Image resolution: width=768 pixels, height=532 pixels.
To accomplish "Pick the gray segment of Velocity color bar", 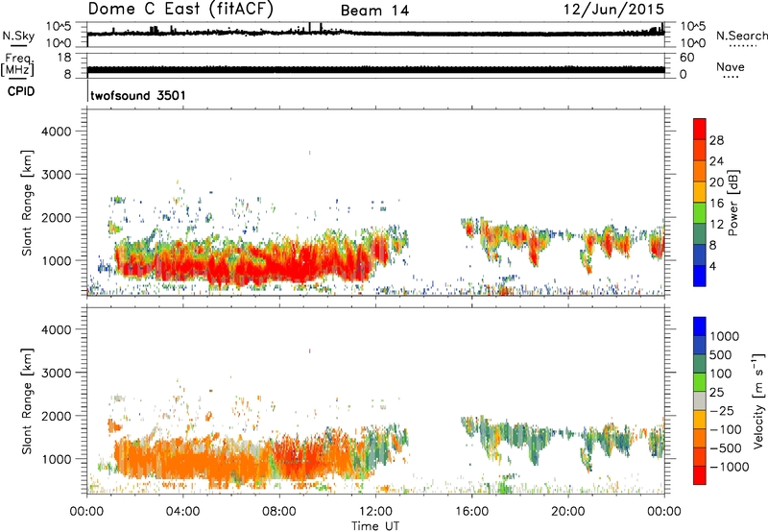I will tap(700, 400).
